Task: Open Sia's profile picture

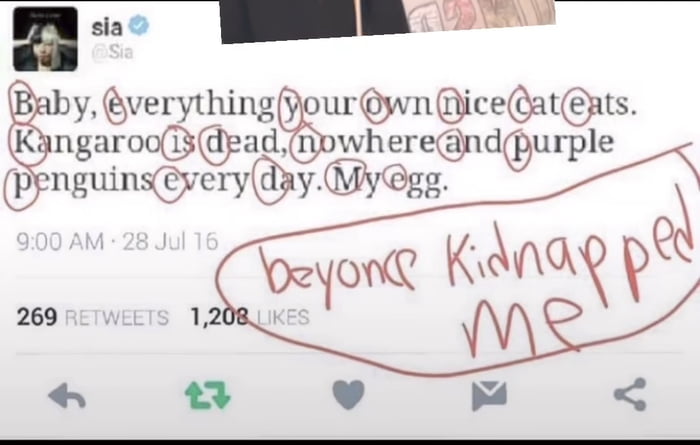Action: tap(45, 39)
